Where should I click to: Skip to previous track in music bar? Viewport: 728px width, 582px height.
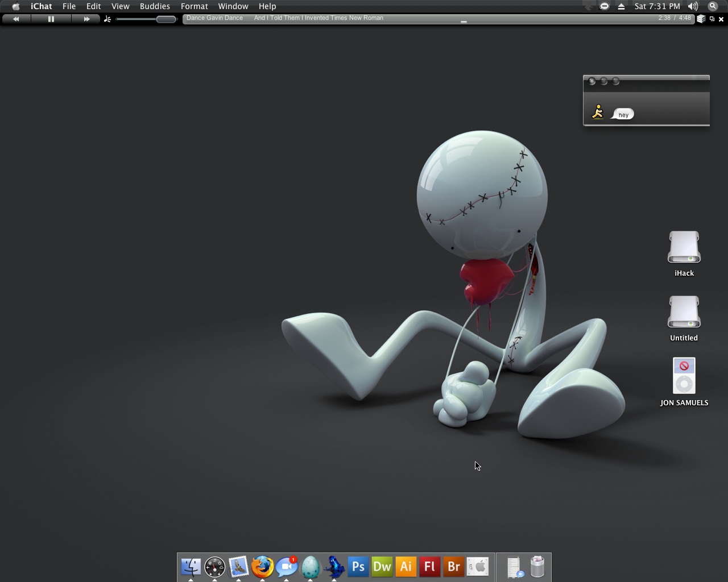tap(16, 19)
